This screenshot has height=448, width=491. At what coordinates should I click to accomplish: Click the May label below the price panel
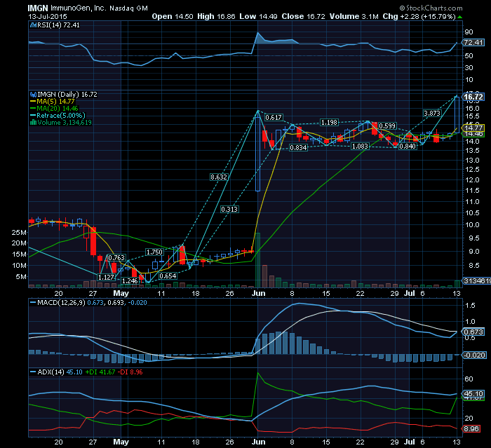click(x=121, y=293)
